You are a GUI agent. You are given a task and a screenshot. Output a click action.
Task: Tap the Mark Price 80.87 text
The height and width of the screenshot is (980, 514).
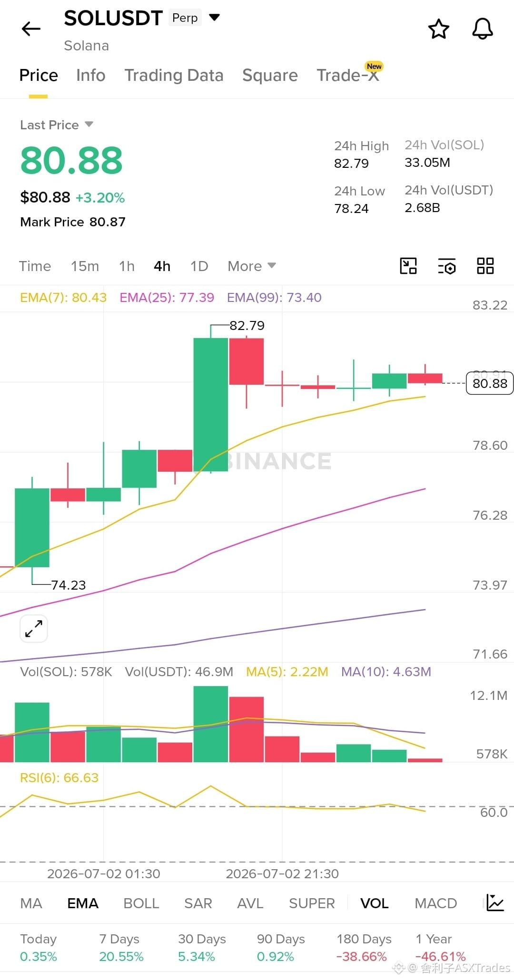(x=73, y=222)
